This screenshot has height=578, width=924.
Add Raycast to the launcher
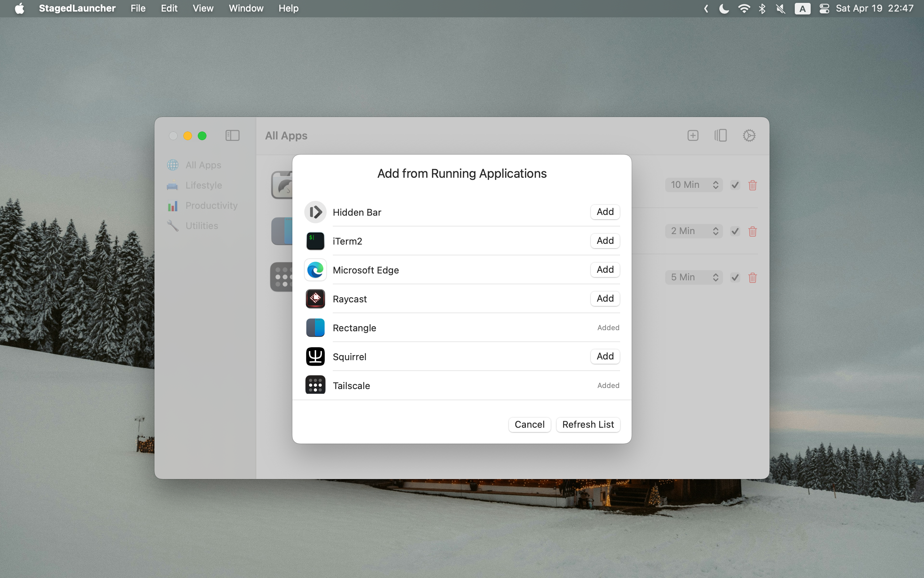click(605, 298)
